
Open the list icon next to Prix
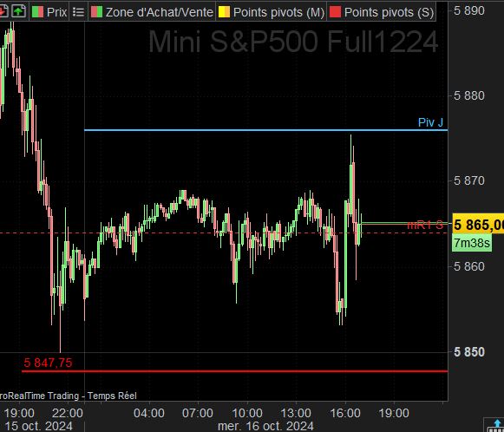tap(78, 12)
